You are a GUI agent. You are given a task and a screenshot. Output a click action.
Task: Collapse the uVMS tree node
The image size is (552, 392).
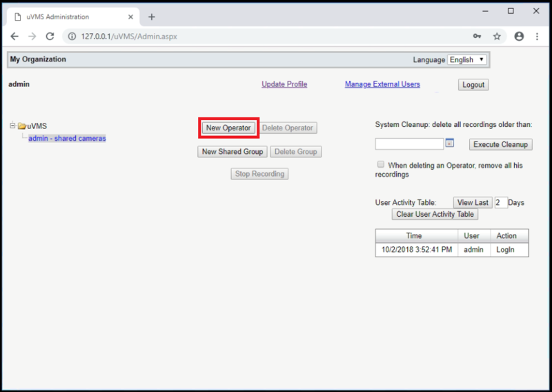(12, 126)
